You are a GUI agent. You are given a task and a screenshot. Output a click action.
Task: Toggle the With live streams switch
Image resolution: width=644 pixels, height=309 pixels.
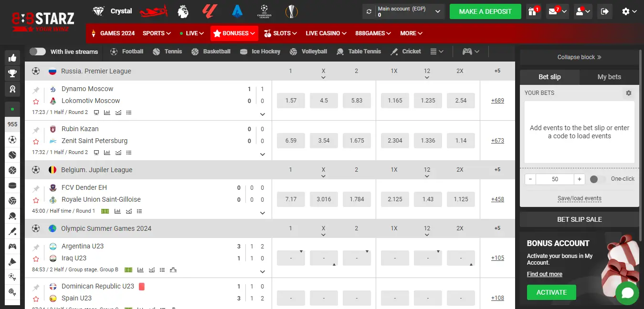(38, 51)
